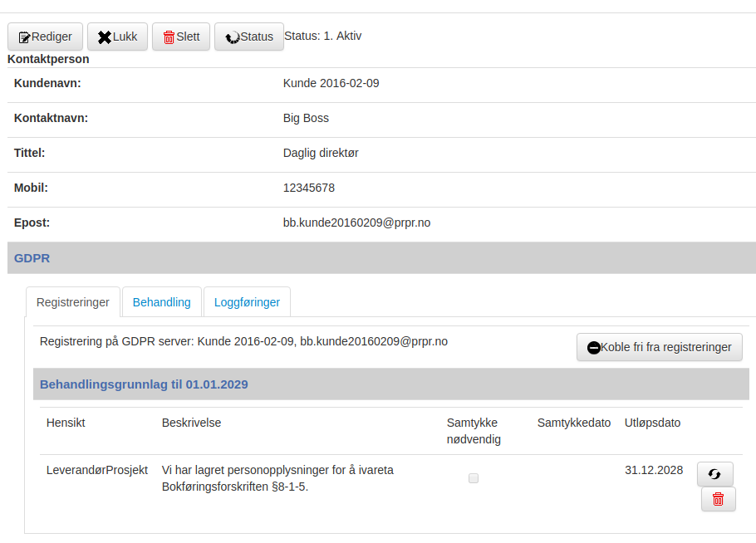
Task: Click the Kontaktperson heading
Action: pyautogui.click(x=48, y=59)
